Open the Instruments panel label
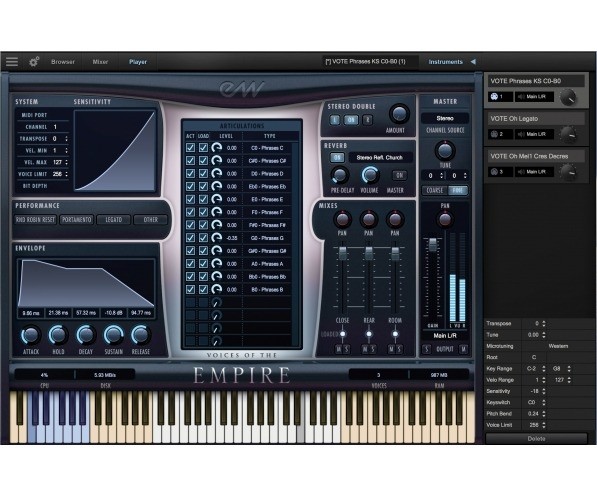Image resolution: width=597 pixels, height=497 pixels. click(x=445, y=61)
